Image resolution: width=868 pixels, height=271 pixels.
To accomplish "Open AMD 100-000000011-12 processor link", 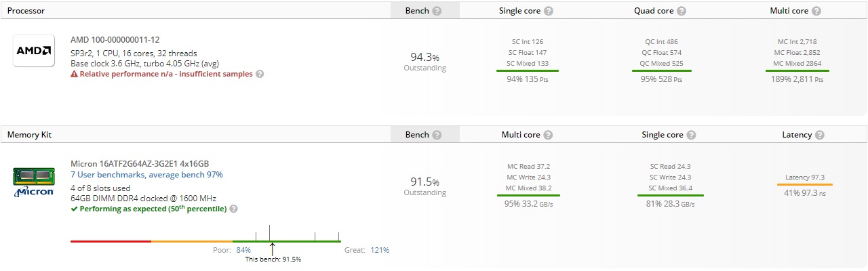I will 115,40.
